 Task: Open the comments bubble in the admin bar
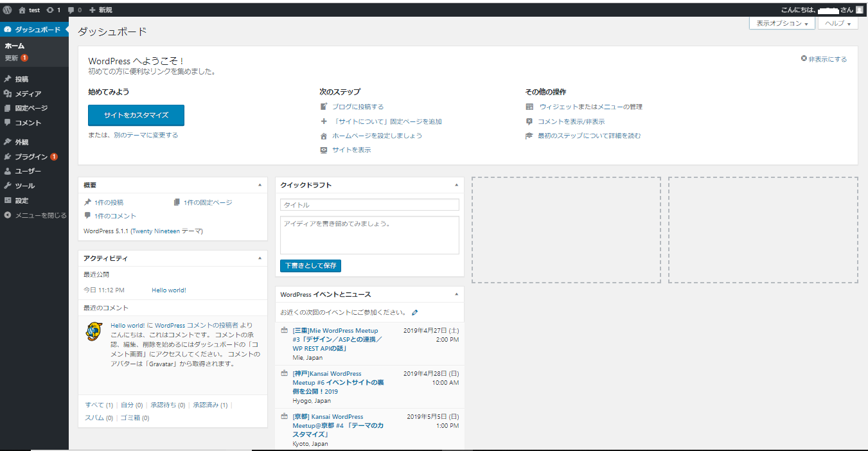click(71, 10)
